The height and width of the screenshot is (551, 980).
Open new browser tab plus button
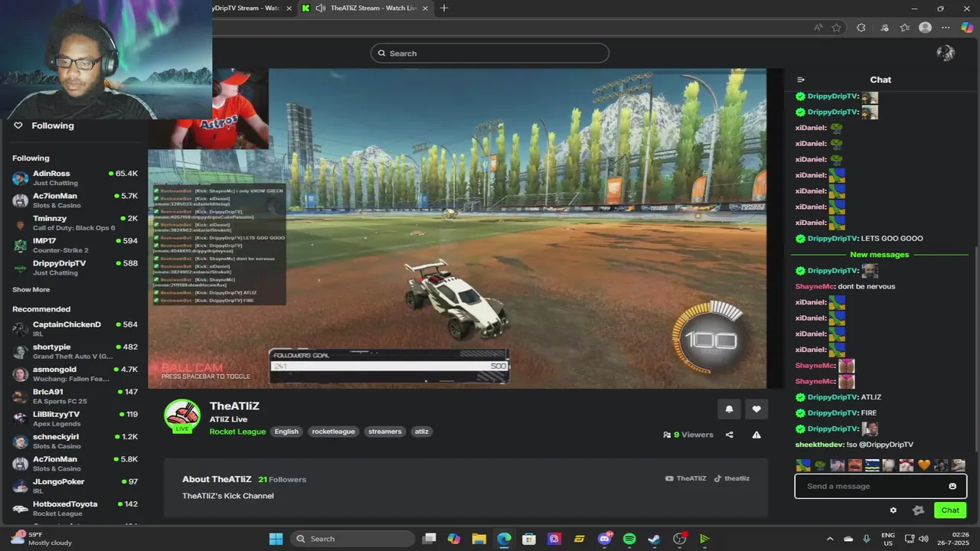[x=444, y=8]
